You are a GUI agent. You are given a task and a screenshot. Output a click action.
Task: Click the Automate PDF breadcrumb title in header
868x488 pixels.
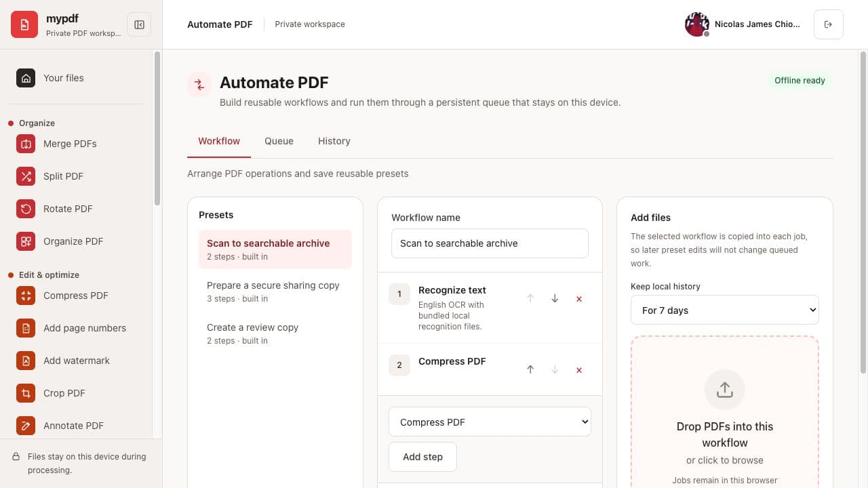(220, 24)
